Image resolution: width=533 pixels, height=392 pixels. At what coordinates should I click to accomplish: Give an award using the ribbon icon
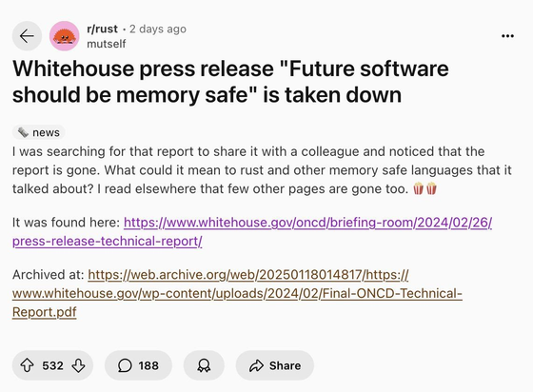[x=204, y=365]
